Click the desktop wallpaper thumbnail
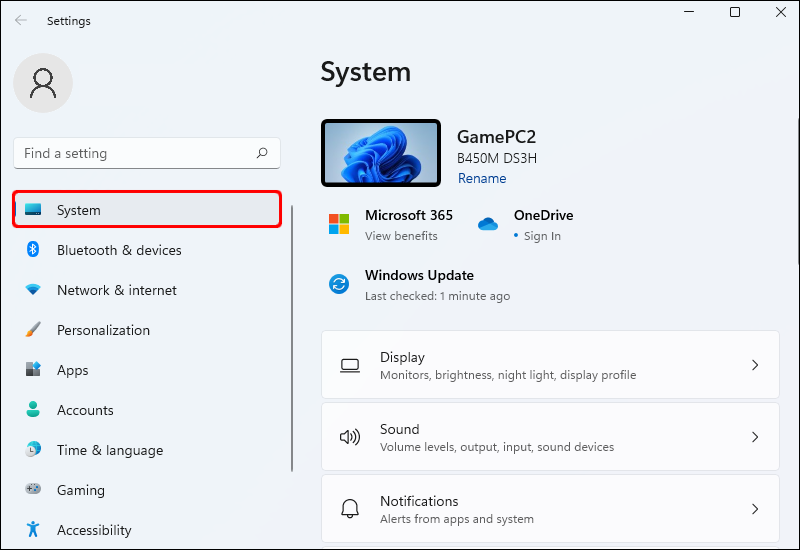Viewport: 800px width, 550px height. point(381,153)
